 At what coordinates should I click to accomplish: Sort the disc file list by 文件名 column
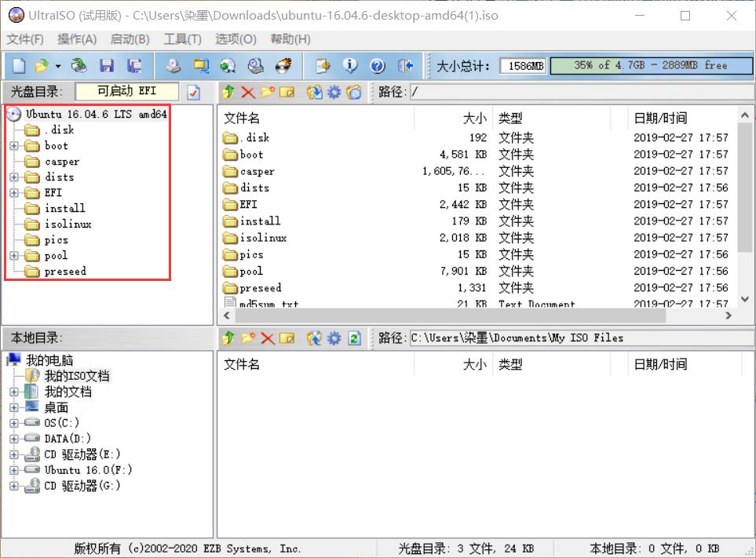pyautogui.click(x=317, y=118)
